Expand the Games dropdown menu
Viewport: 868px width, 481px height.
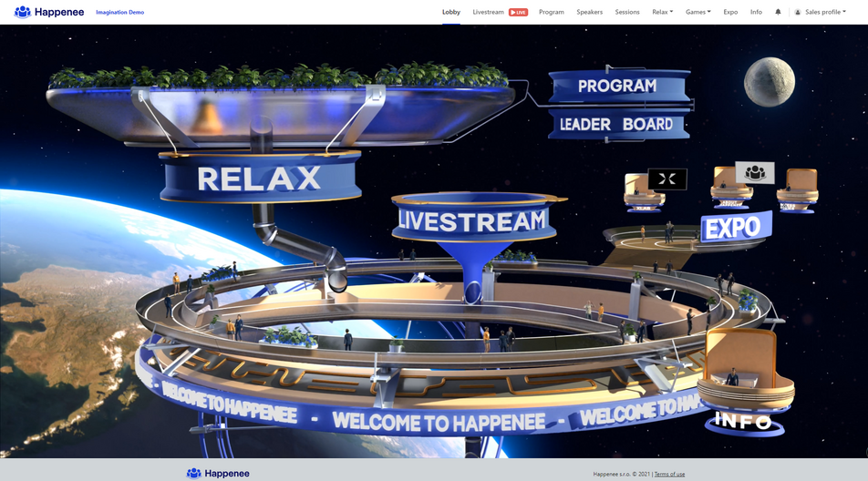tap(697, 12)
